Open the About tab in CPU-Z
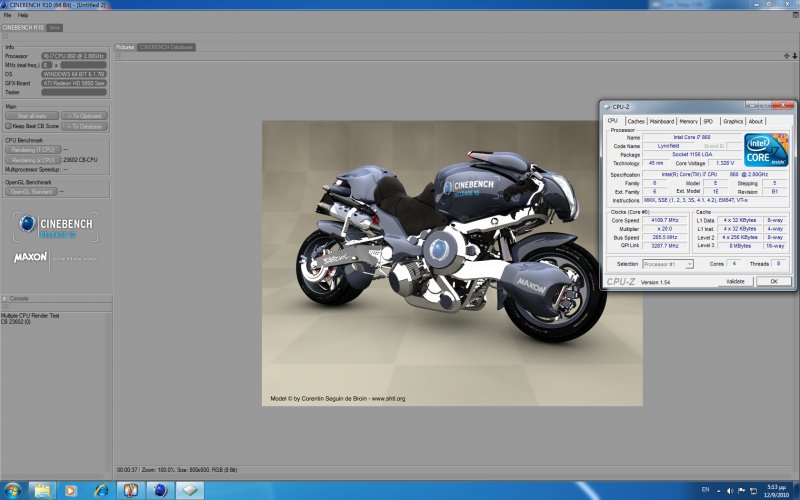The height and width of the screenshot is (500, 800). pos(756,121)
